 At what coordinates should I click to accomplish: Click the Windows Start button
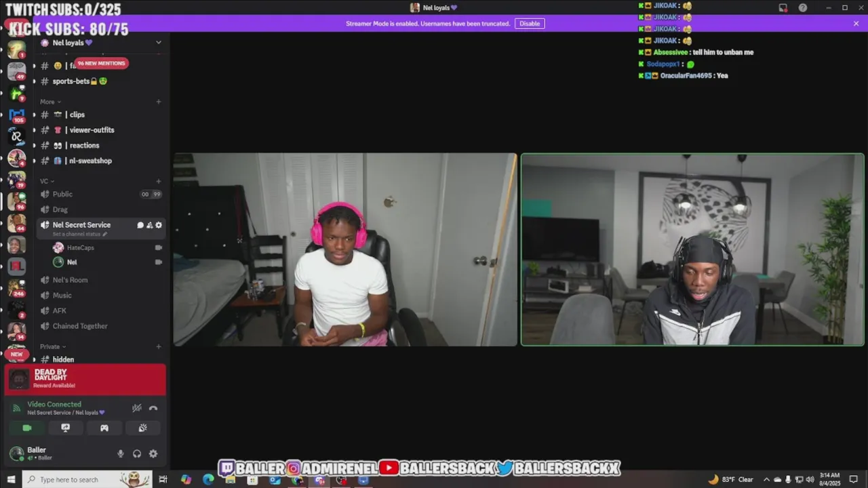click(11, 479)
